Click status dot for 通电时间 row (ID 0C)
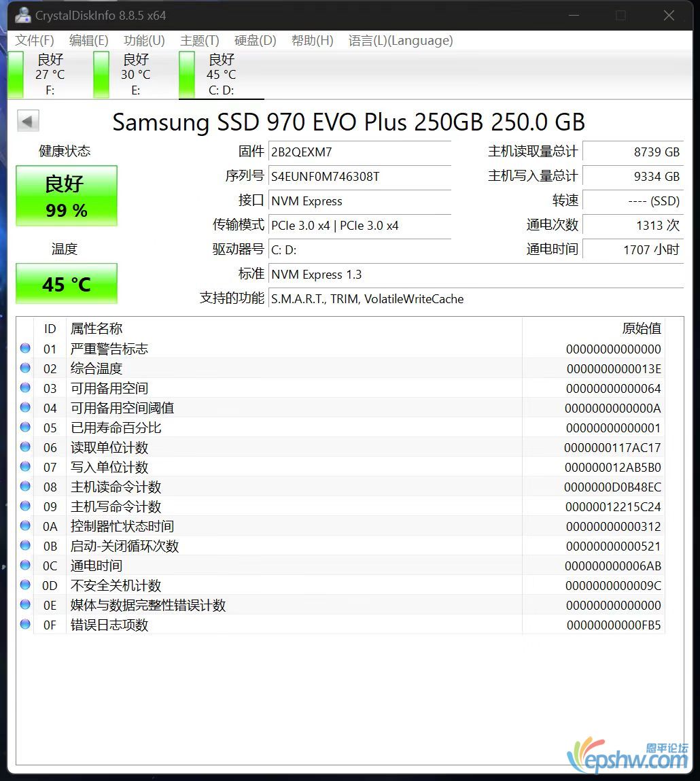 click(25, 566)
